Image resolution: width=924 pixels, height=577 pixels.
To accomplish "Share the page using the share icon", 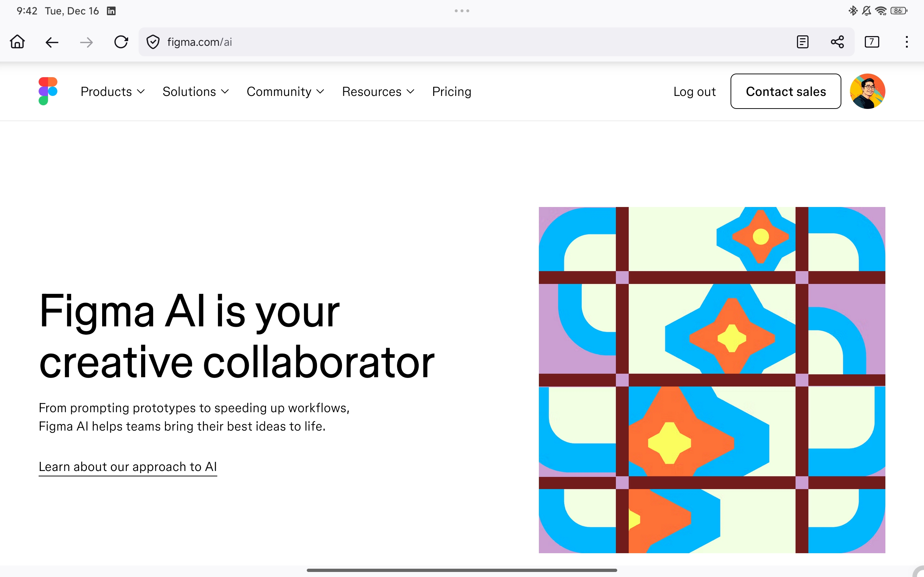I will [x=837, y=42].
